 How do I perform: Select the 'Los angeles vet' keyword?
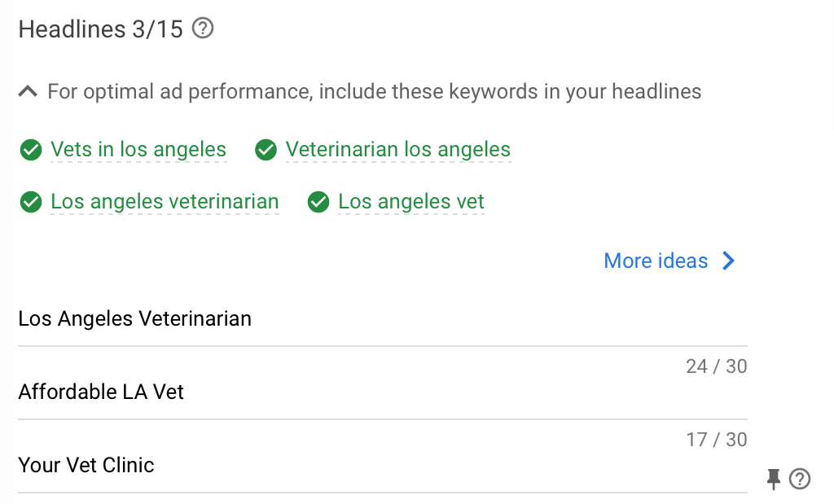411,201
